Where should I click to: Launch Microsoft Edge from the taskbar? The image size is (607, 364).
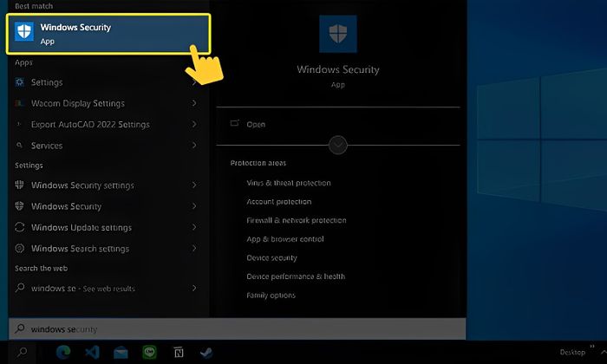63,353
